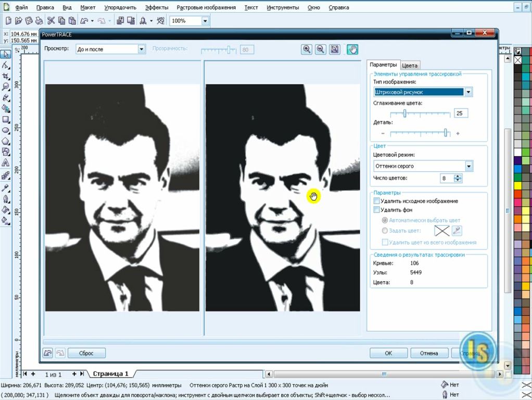
Task: Select the Basic shapes tool
Action: (x=6, y=152)
